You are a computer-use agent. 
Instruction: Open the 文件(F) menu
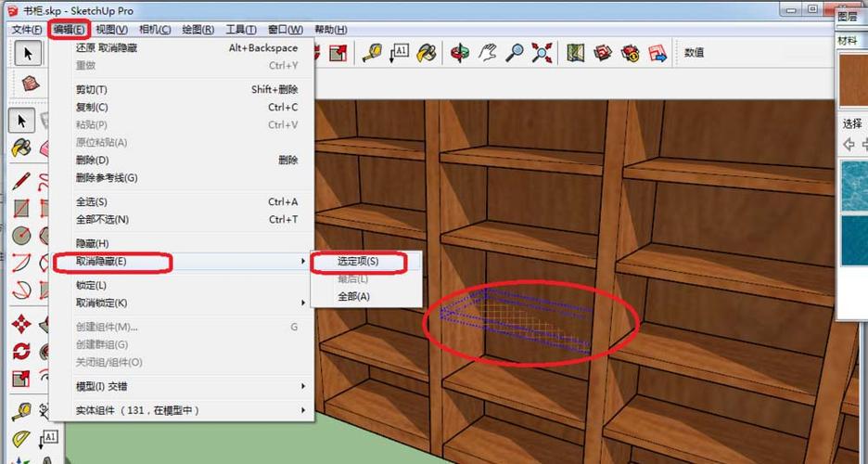pyautogui.click(x=27, y=30)
